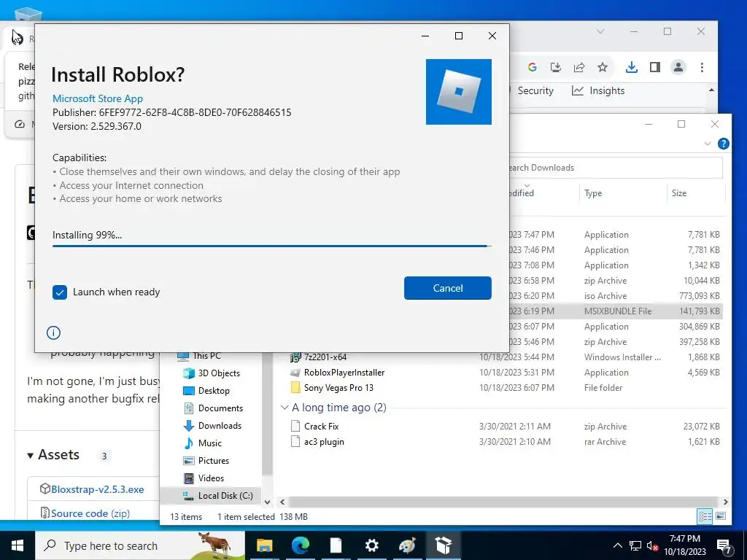Open the taskbar clock and date
Viewport: 747px width, 560px height.
684,545
